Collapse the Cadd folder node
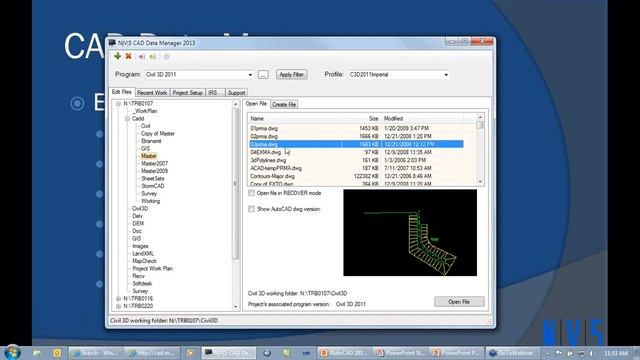Image resolution: width=640 pixels, height=360 pixels. pyautogui.click(x=127, y=119)
